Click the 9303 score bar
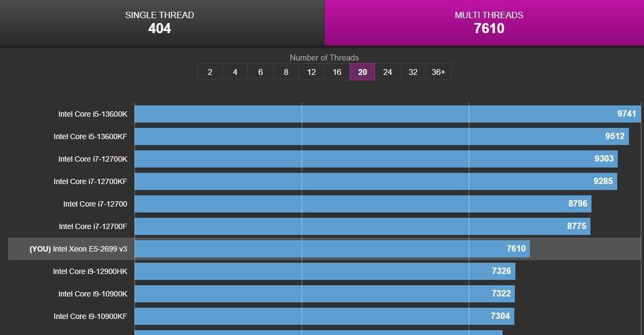The height and width of the screenshot is (335, 644). pos(376,159)
